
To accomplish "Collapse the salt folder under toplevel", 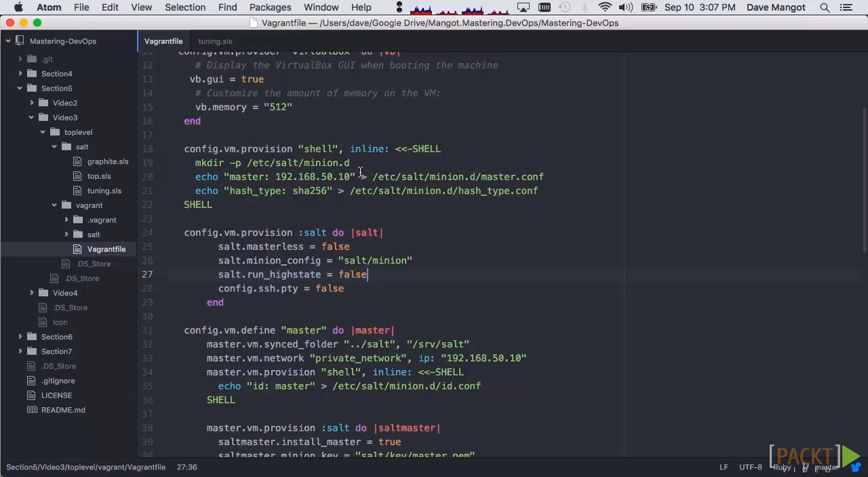I will (55, 147).
